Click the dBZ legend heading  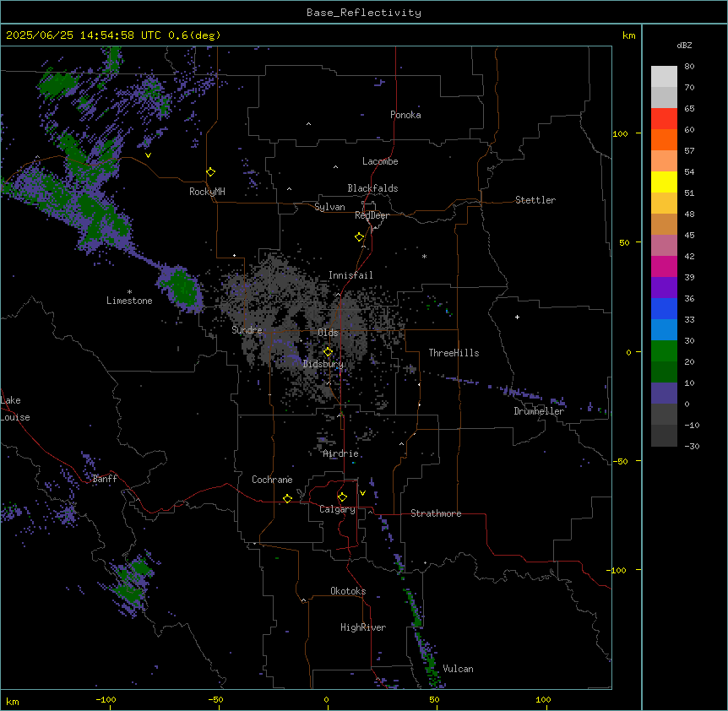684,45
